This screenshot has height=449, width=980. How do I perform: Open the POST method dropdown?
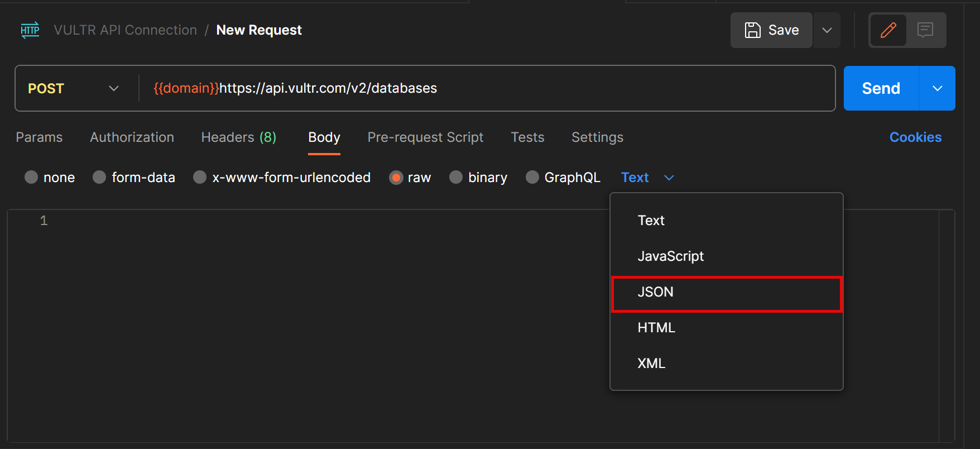pyautogui.click(x=74, y=88)
